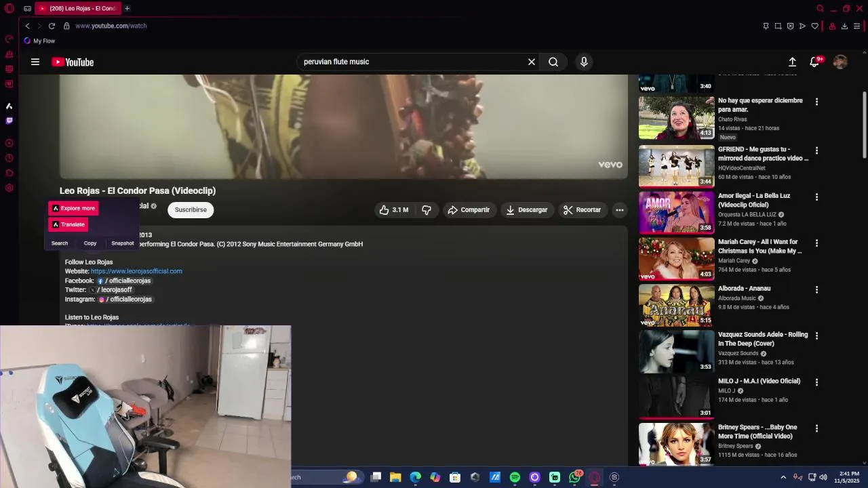Open the YouTube create upload icon

(x=792, y=62)
